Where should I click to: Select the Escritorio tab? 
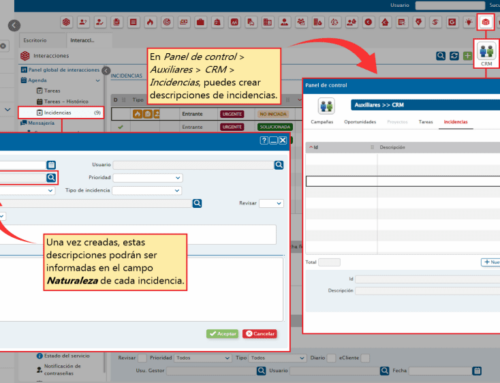click(35, 40)
